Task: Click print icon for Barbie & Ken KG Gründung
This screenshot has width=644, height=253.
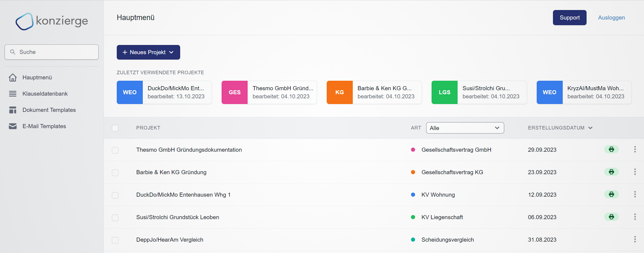Action: click(x=611, y=172)
